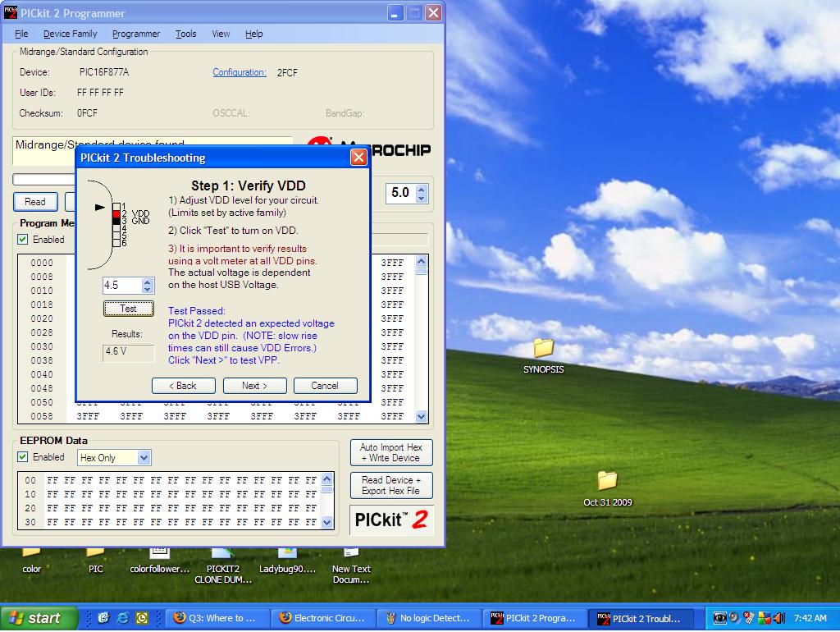Open the File menu

point(21,34)
